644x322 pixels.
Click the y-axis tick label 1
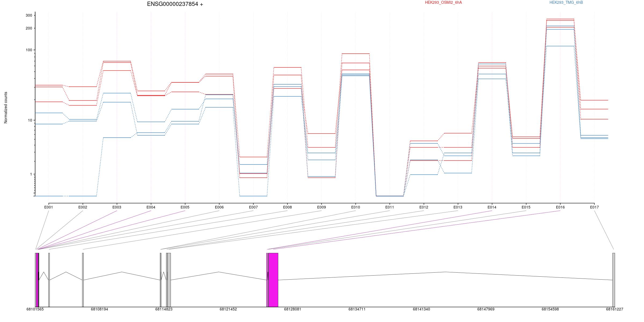pos(31,174)
